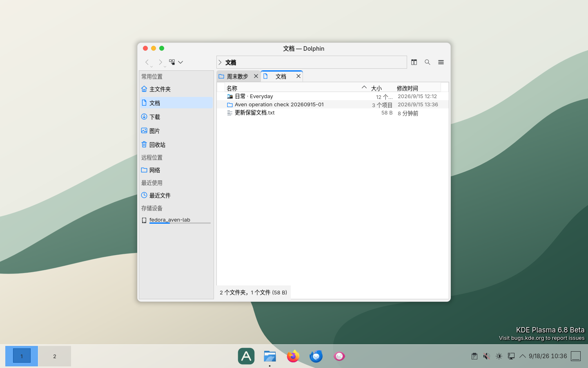Image resolution: width=588 pixels, height=368 pixels.
Task: Open the brightness tray icon
Action: 499,356
